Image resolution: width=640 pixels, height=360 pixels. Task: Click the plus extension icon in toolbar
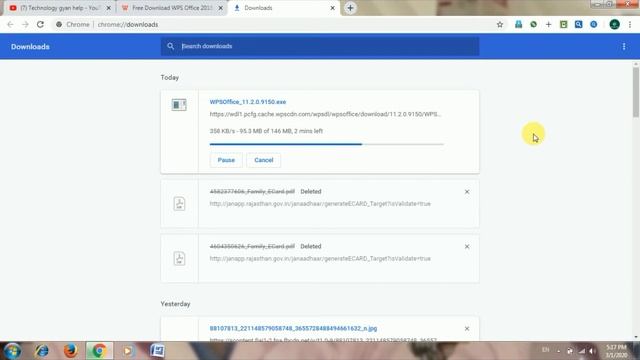pyautogui.click(x=549, y=24)
